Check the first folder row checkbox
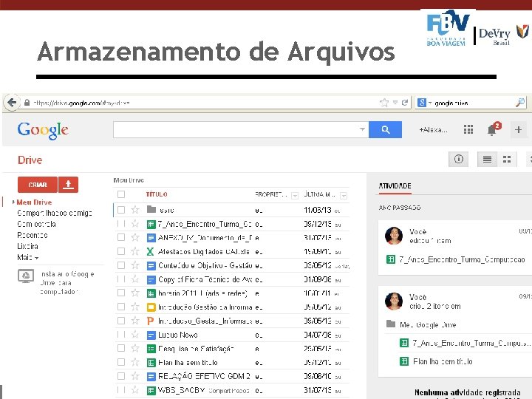532x399 pixels. [121, 210]
